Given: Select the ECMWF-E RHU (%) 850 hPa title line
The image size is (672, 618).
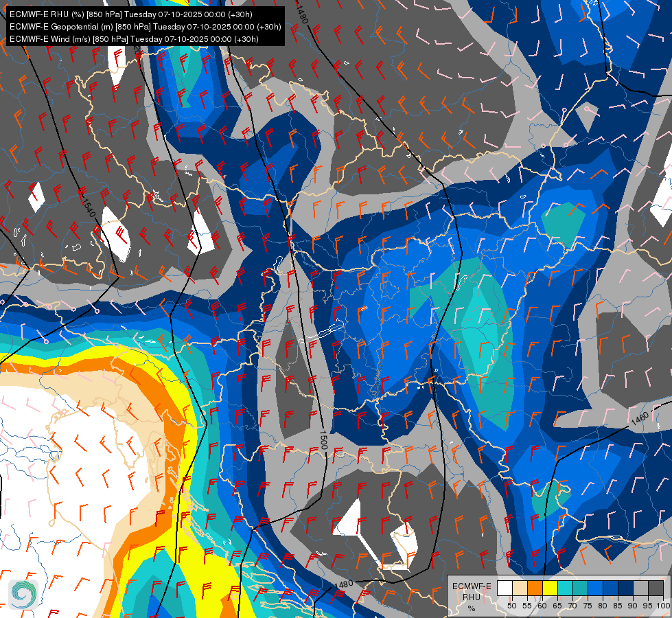Looking at the screenshot, I should coord(130,14).
